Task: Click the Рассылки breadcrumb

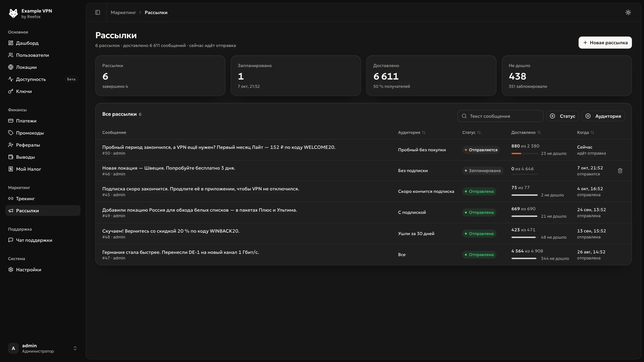Action: 156,13
